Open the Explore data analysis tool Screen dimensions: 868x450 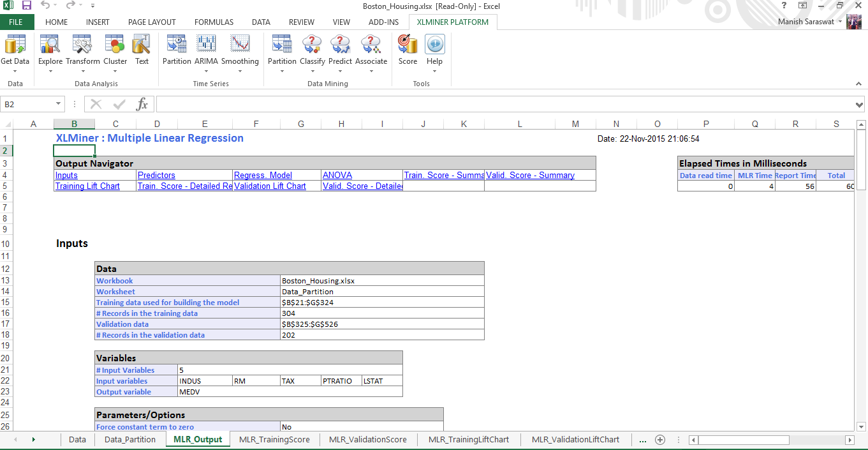[x=50, y=50]
